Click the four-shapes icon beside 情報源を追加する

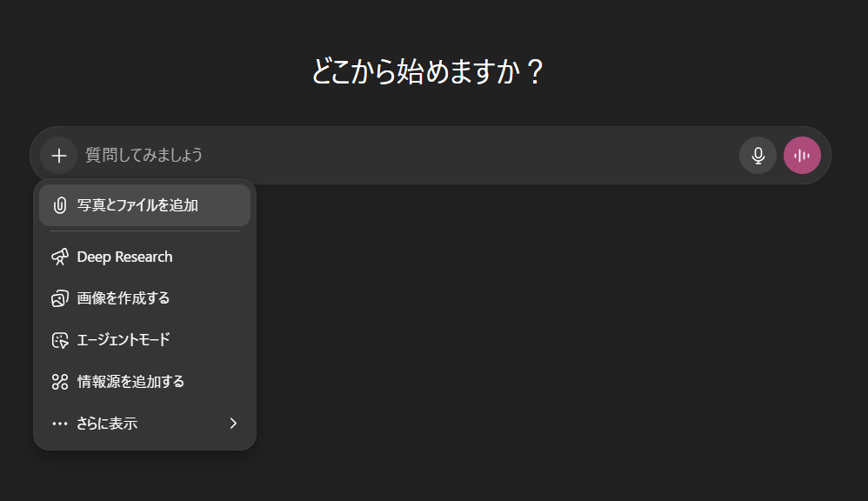[x=60, y=382]
